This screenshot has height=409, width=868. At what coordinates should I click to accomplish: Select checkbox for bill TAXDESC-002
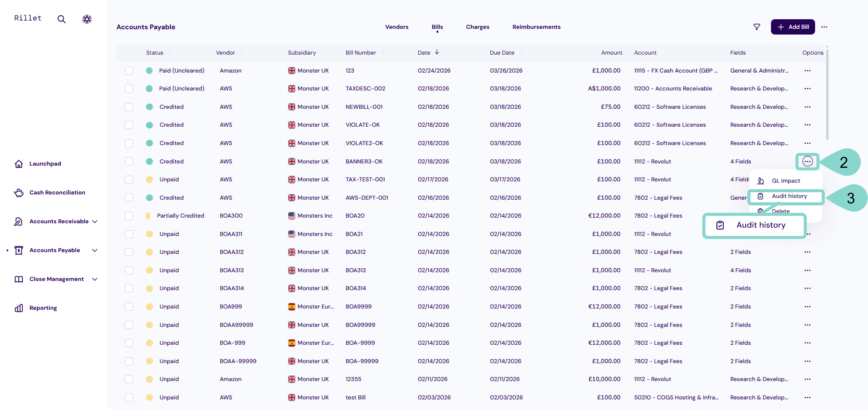(129, 89)
